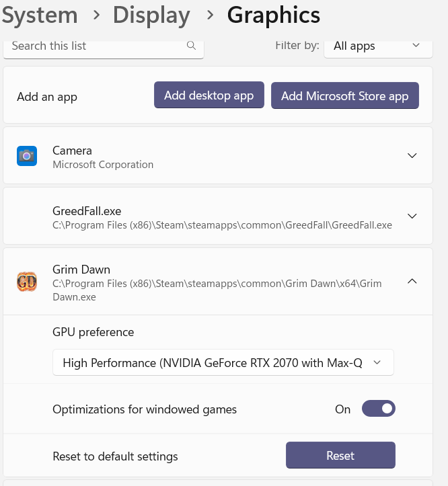
Task: Expand the Camera app entry chevron
Action: pyautogui.click(x=412, y=156)
